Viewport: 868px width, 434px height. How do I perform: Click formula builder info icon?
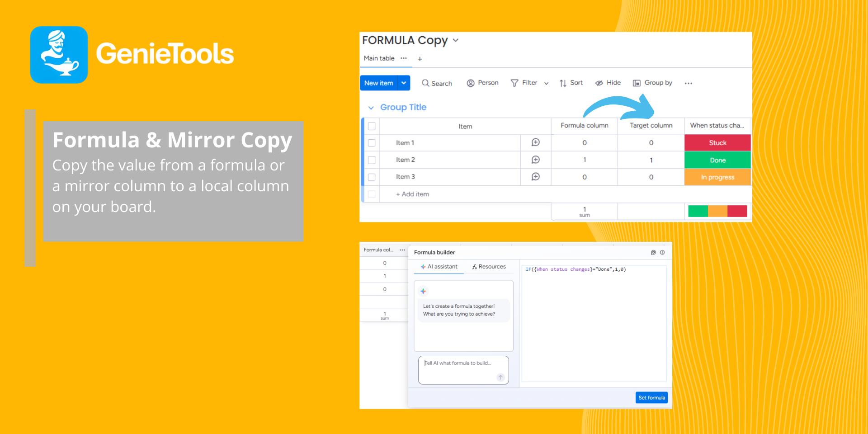click(x=662, y=253)
